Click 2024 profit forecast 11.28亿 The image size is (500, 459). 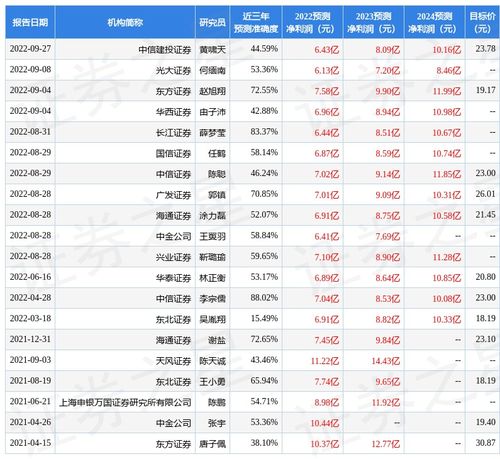(x=447, y=257)
